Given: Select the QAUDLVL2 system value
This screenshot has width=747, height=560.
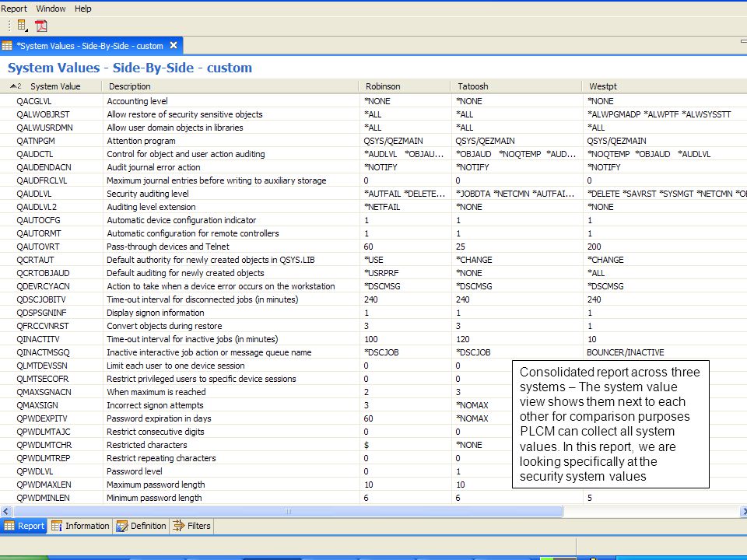Looking at the screenshot, I should (37, 207).
